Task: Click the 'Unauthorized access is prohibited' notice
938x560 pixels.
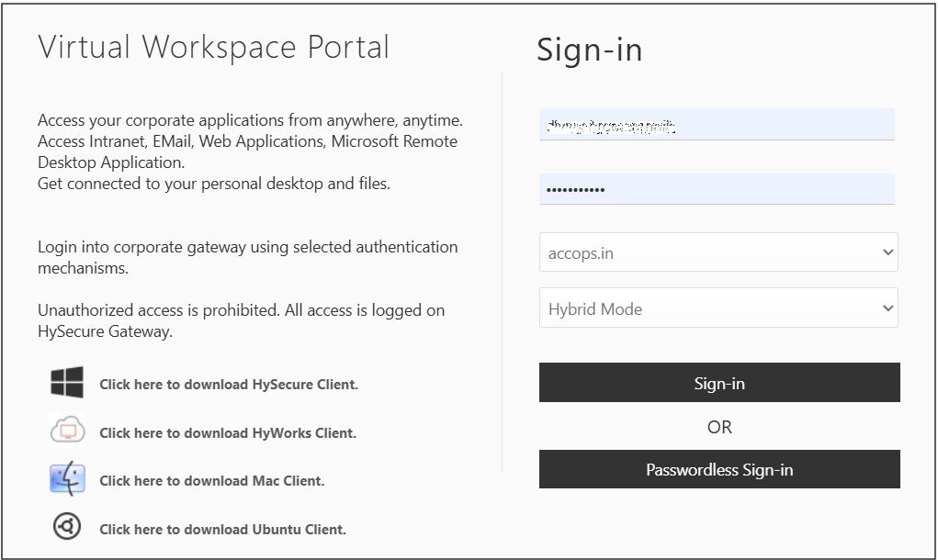Action: coord(241,320)
